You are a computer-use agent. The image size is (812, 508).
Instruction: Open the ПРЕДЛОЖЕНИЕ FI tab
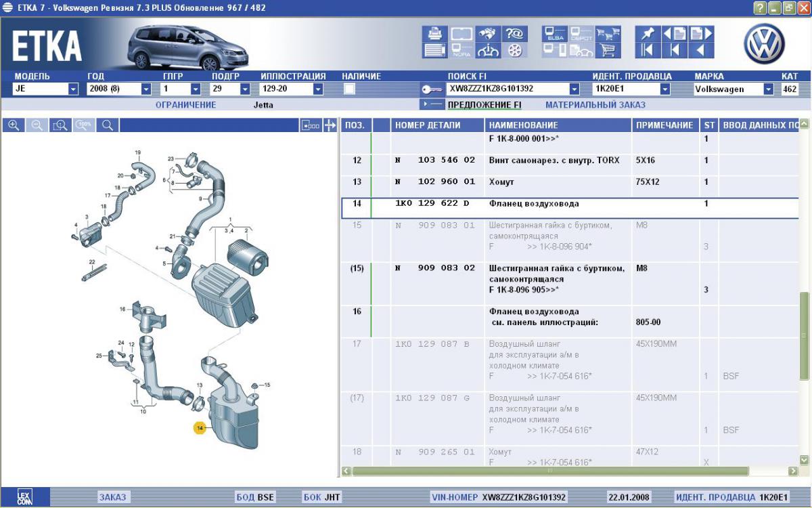484,105
